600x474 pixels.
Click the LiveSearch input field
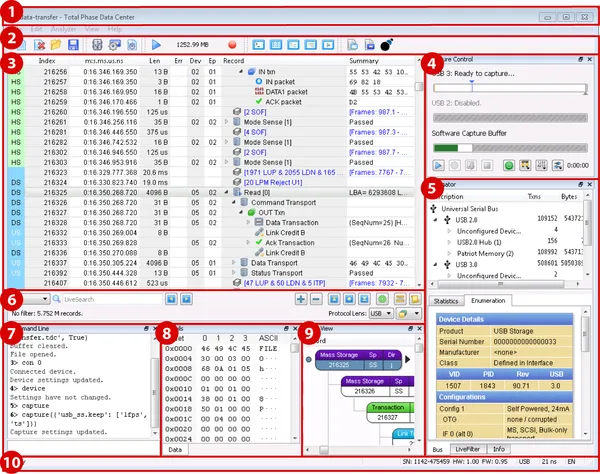point(112,299)
